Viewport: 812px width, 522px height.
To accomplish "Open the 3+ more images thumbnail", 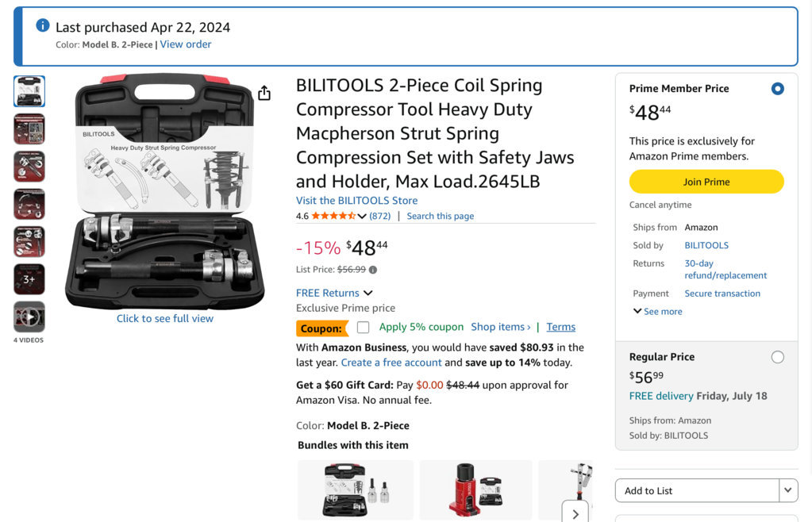I will coord(29,278).
